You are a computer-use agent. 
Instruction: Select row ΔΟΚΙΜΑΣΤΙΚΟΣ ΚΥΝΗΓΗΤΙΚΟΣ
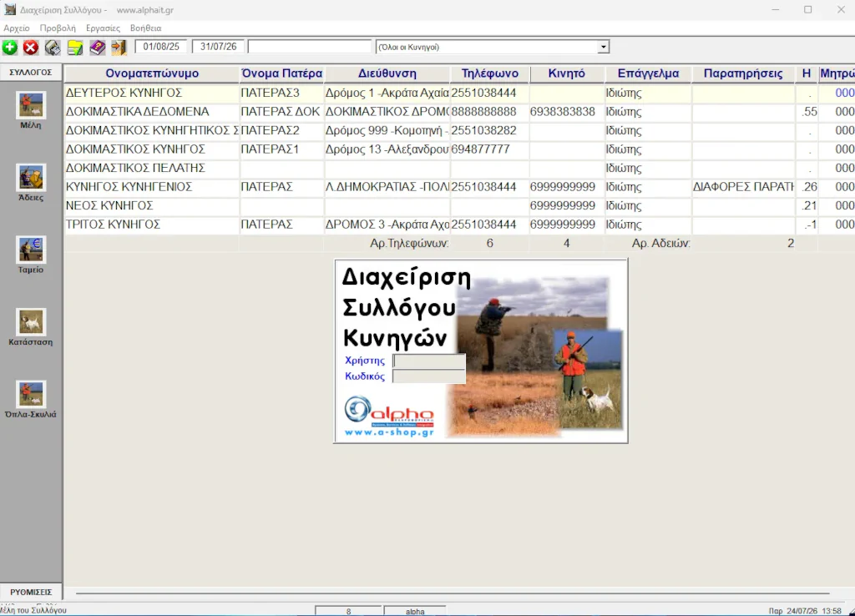click(x=460, y=131)
